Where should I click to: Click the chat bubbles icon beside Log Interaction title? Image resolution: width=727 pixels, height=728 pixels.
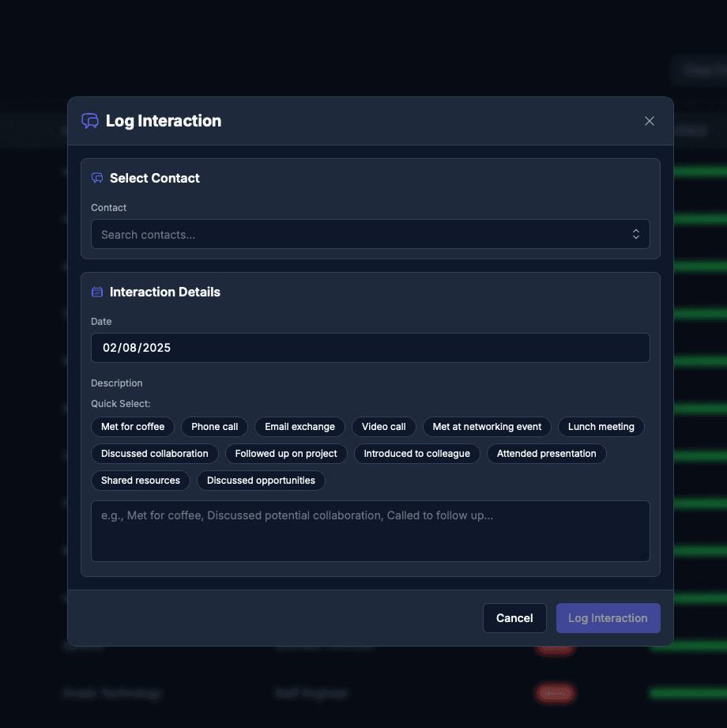90,121
